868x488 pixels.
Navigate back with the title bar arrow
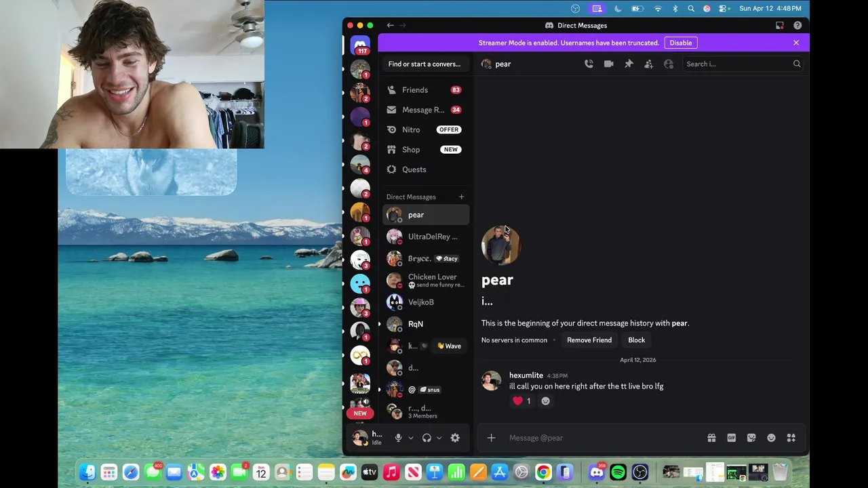[390, 25]
